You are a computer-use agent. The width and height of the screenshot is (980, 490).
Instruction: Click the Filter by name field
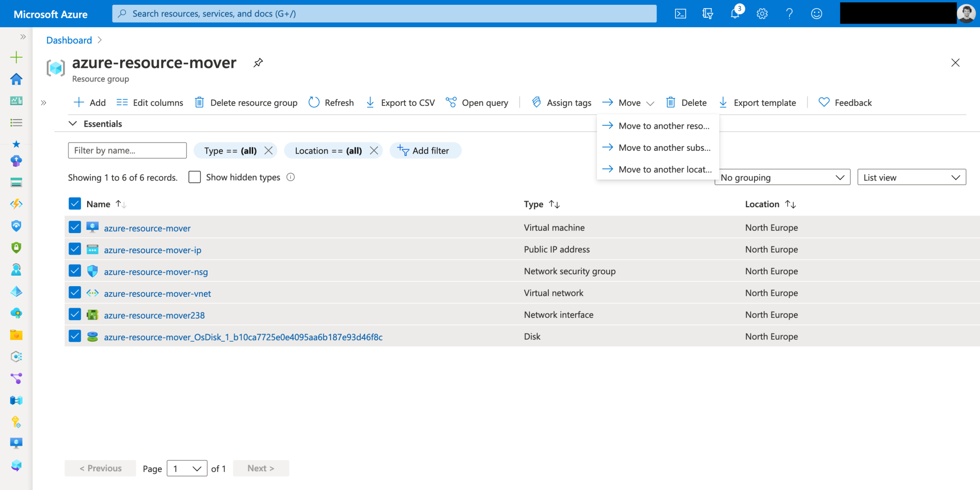pyautogui.click(x=127, y=150)
